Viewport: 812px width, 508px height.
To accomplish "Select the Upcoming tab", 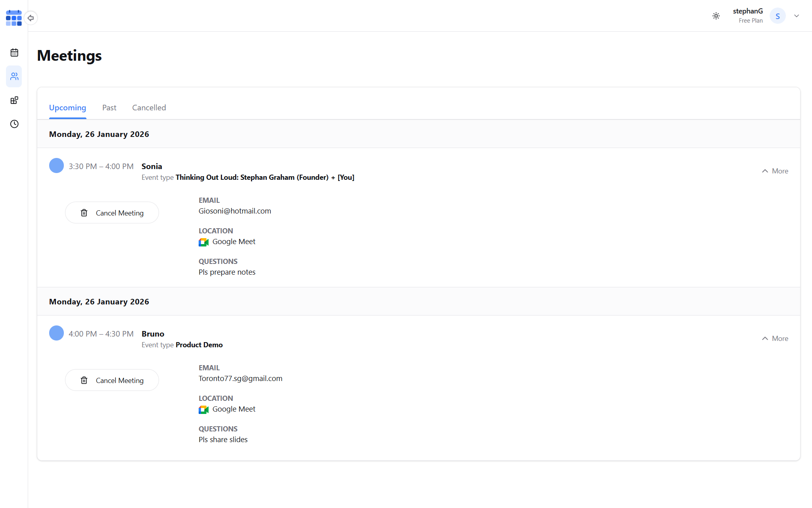I will [67, 108].
